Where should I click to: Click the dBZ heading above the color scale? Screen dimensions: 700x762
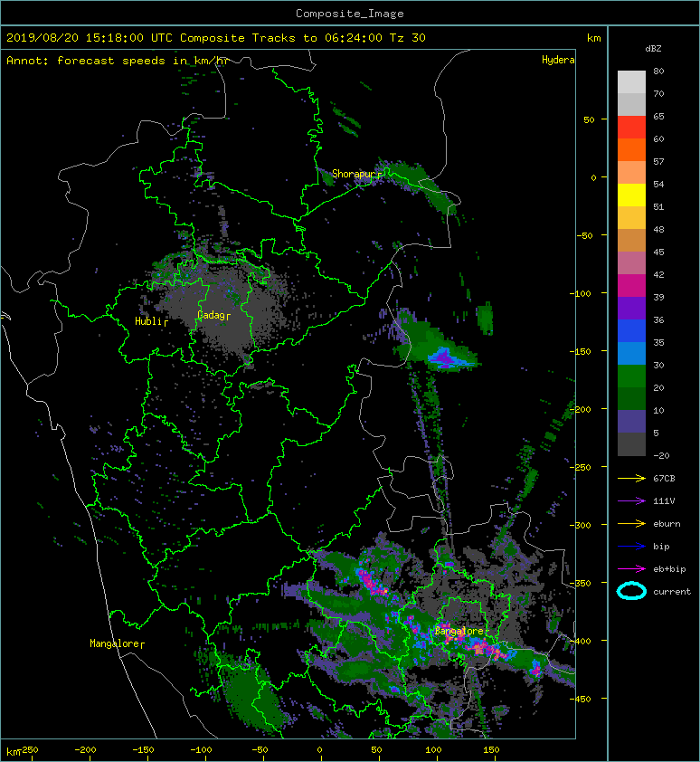pyautogui.click(x=653, y=49)
